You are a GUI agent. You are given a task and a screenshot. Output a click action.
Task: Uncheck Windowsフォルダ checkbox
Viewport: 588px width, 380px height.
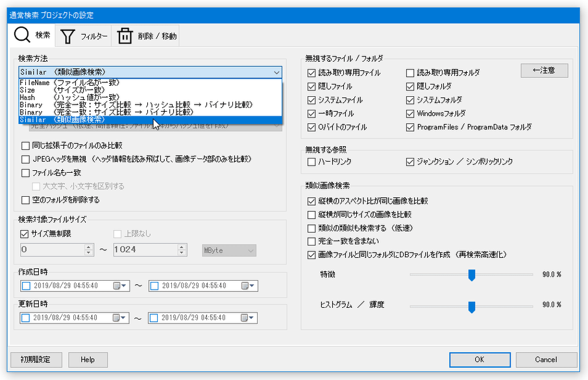coord(410,114)
